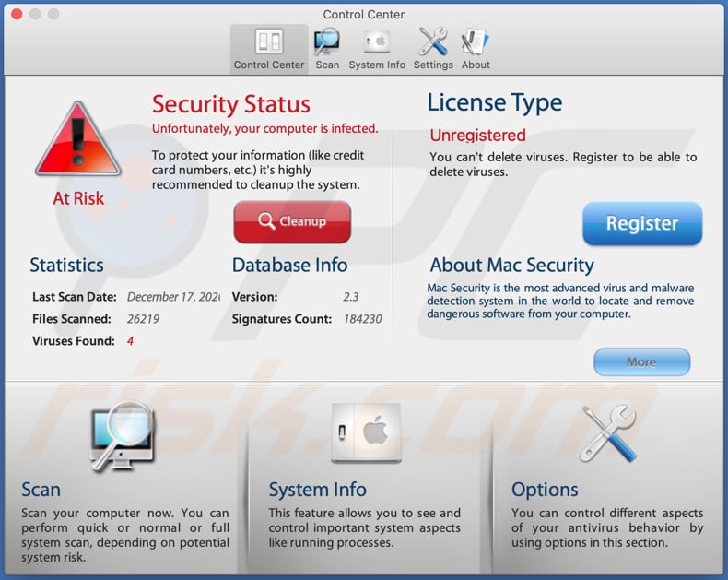Click the Signatures Count value '184230'
Screen dimensions: 728x580
(362, 319)
